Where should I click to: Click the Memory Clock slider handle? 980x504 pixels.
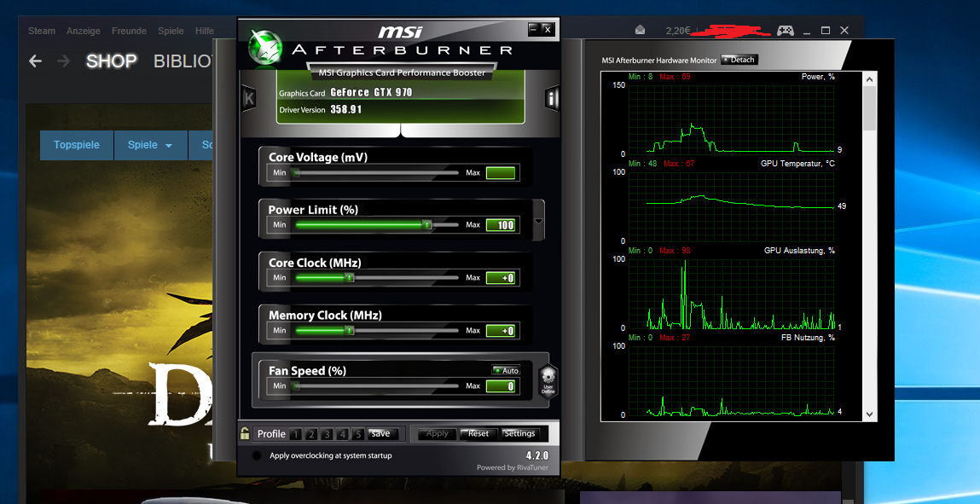pos(350,330)
